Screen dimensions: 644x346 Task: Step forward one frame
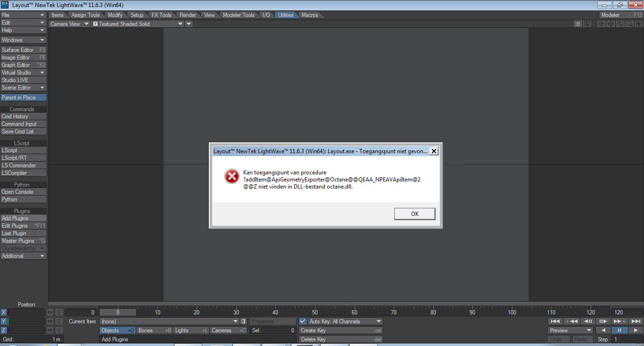[603, 321]
